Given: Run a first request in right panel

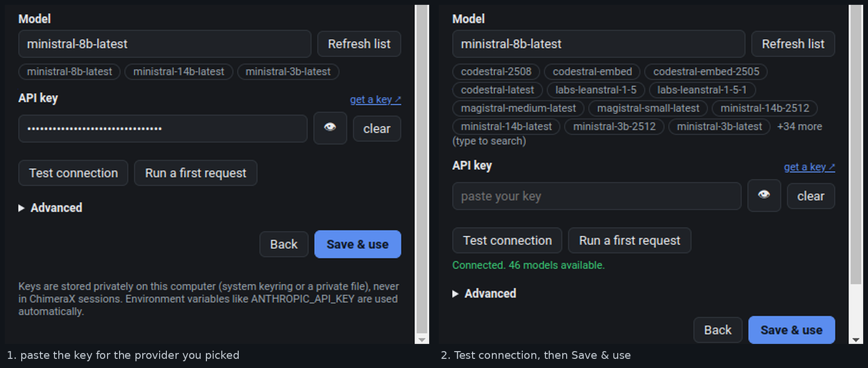Looking at the screenshot, I should (630, 240).
